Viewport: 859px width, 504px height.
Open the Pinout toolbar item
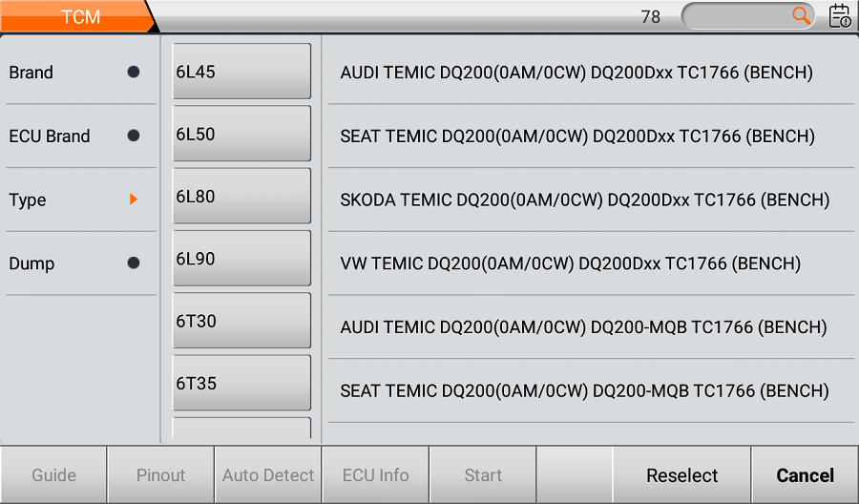point(161,475)
